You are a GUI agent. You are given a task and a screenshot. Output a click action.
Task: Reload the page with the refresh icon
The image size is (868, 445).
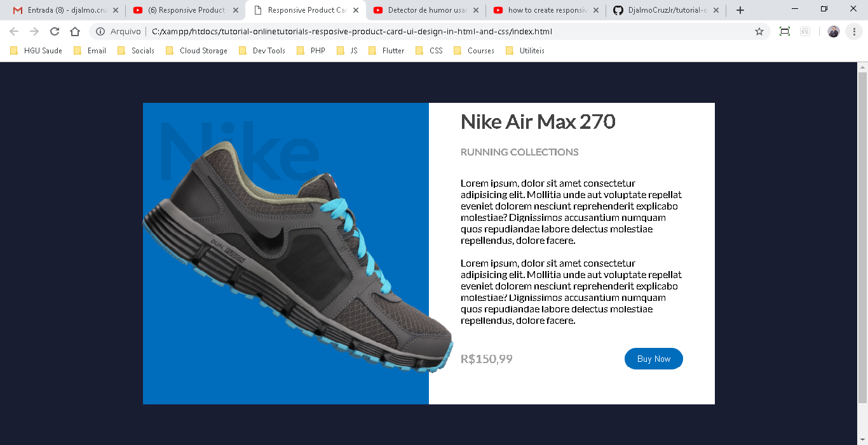(55, 31)
